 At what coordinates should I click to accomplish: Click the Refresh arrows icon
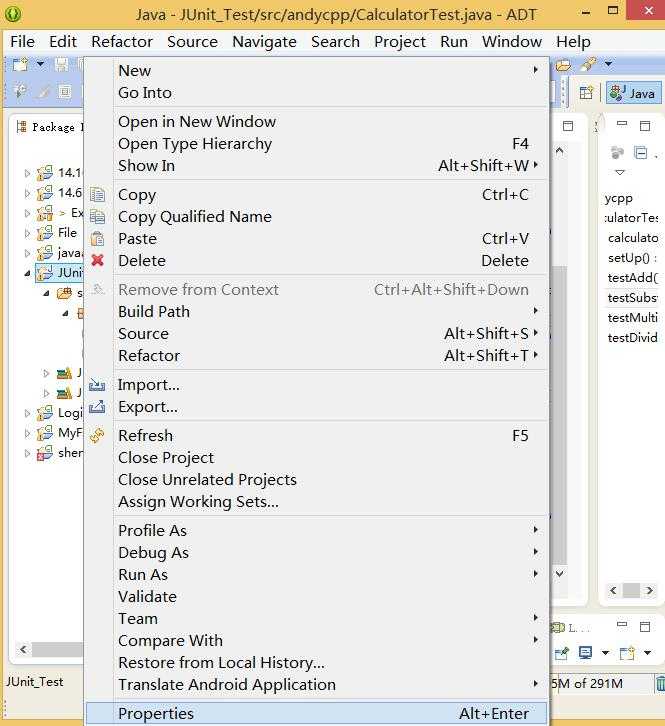pyautogui.click(x=97, y=436)
